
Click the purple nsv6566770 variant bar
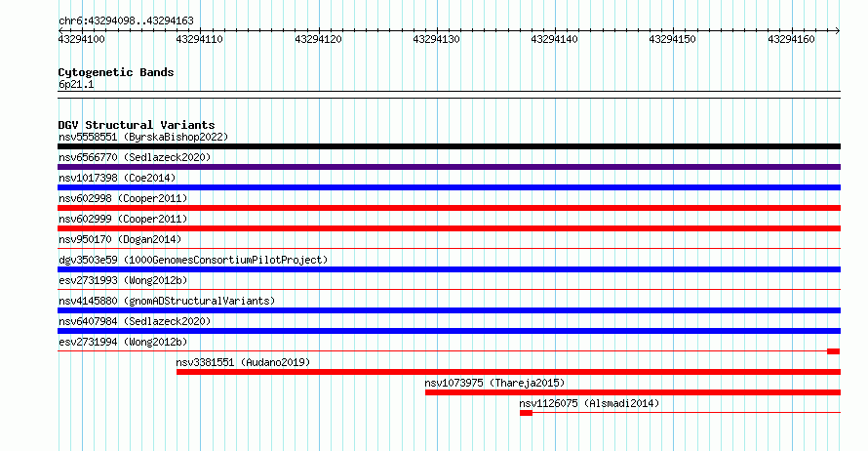pos(449,167)
